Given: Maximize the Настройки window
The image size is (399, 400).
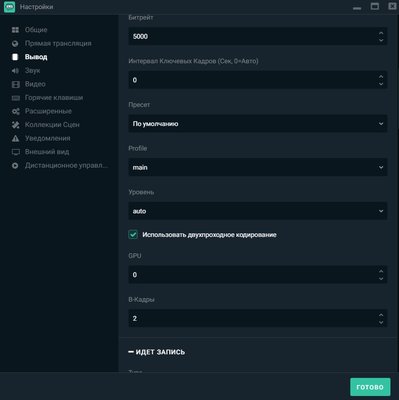Looking at the screenshot, I should click(375, 6).
